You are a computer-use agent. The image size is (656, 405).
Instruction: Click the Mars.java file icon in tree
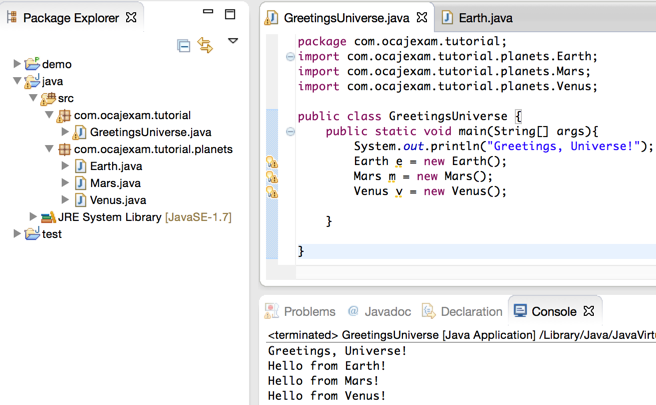(x=81, y=183)
